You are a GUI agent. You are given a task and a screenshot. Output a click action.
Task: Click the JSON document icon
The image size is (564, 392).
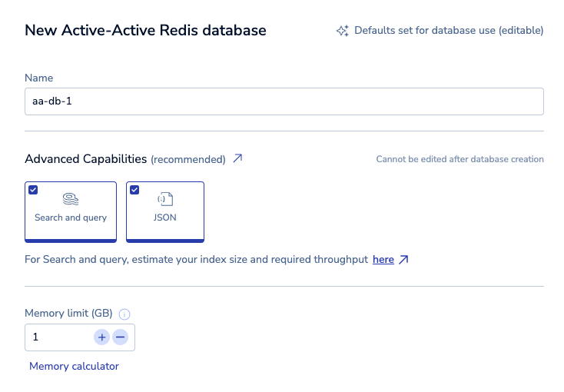click(x=165, y=199)
